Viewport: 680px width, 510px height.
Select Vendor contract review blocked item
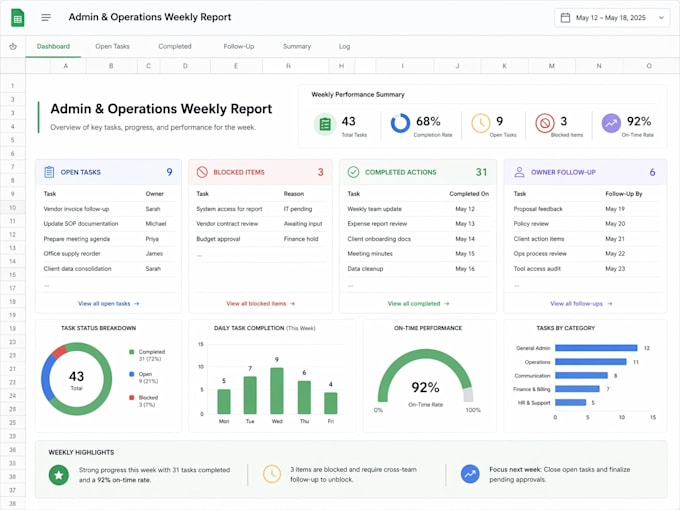point(227,224)
